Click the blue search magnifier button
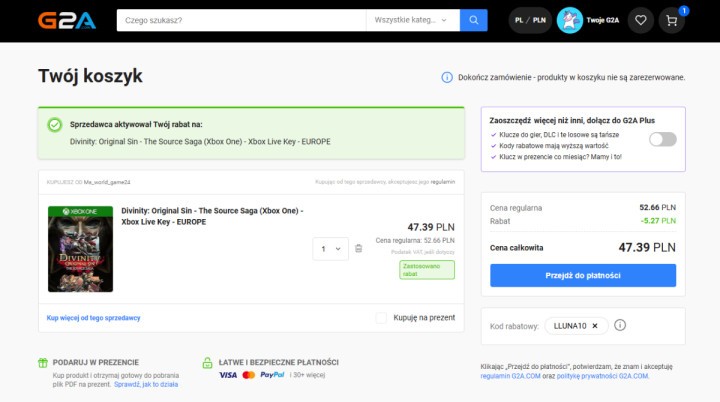This screenshot has height=402, width=720. [473, 20]
